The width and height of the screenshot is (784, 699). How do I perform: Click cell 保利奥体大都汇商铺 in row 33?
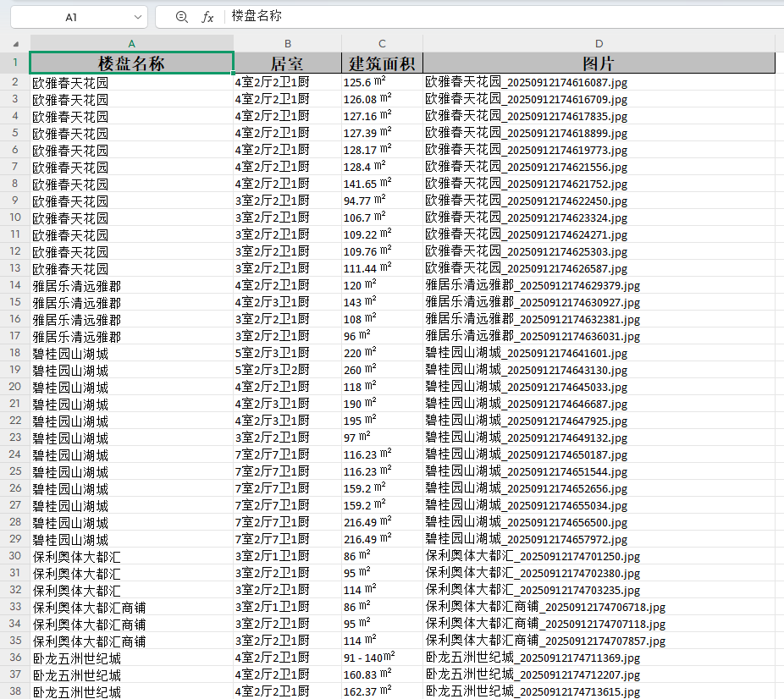[x=131, y=607]
